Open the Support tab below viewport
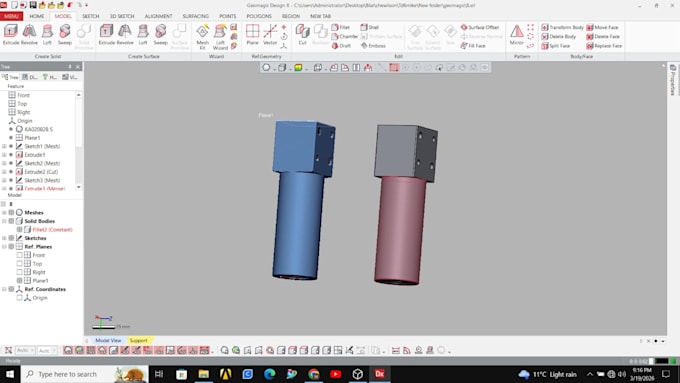 pos(139,340)
